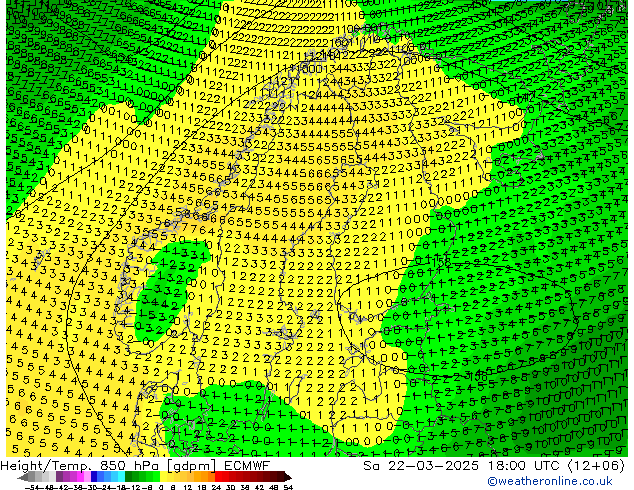Click the '54' legend scale label
Image resolution: width=634 pixels, height=490 pixels.
click(288, 487)
